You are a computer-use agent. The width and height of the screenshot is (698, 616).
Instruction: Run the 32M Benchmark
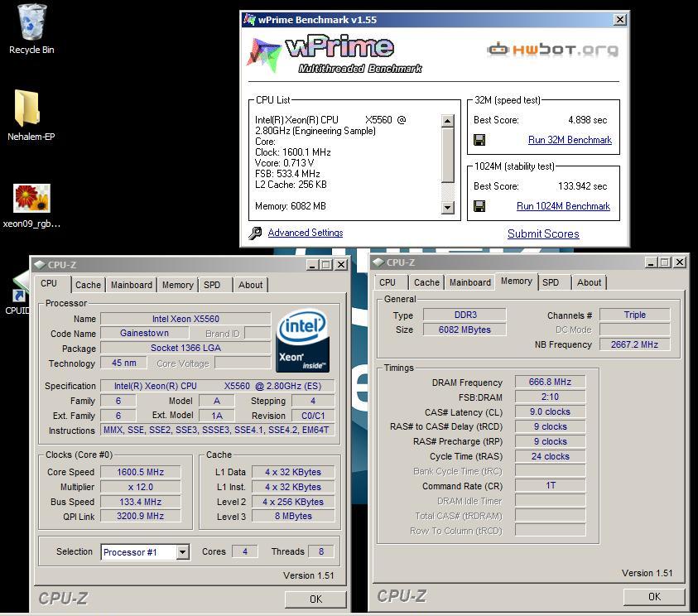click(570, 140)
